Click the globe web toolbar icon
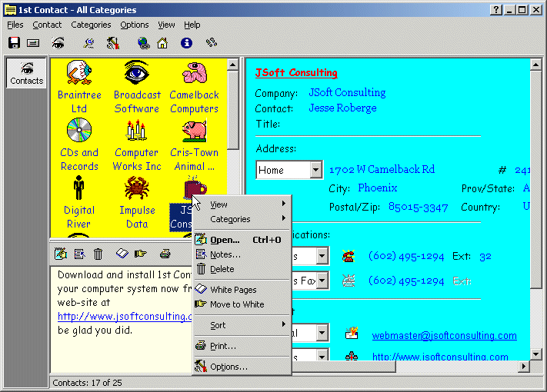Viewport: 547px width, 392px height. (143, 43)
